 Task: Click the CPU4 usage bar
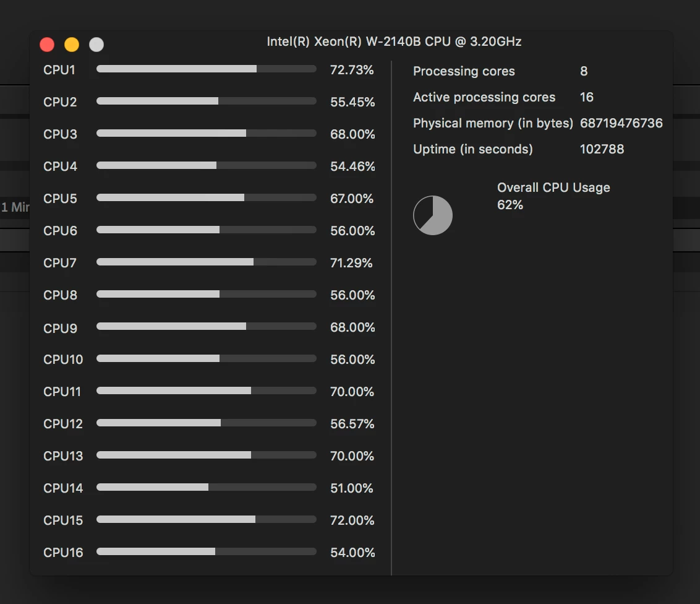[207, 165]
